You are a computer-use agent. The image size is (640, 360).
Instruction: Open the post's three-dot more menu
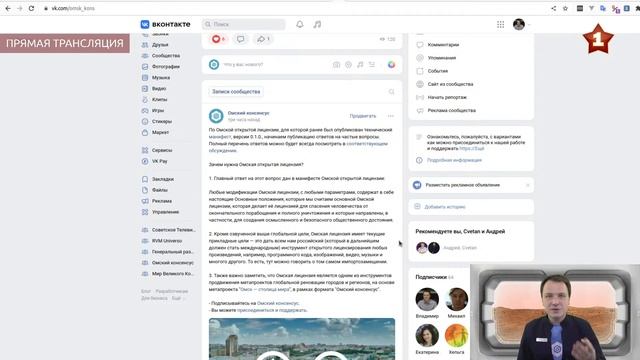[391, 116]
